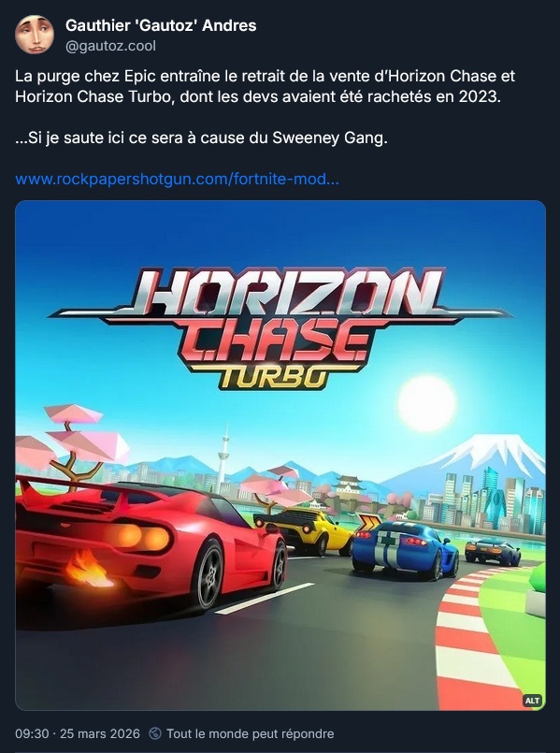560x753 pixels.
Task: Click the Horizon Chase Turbo logo in image
Action: pyautogui.click(x=280, y=328)
